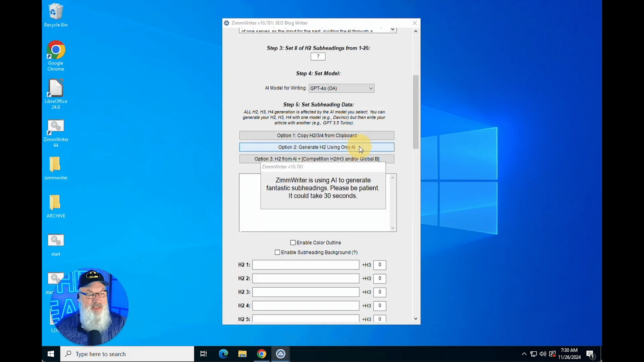Screen dimensions: 644x362
Task: Click the subheading textbox scroll up arrow
Action: coord(393,178)
